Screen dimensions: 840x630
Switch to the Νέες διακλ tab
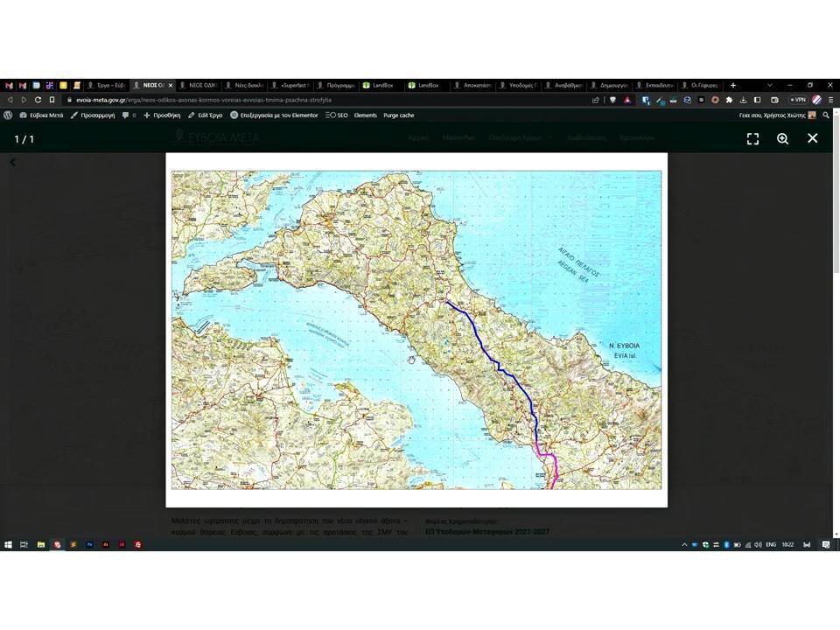[245, 85]
